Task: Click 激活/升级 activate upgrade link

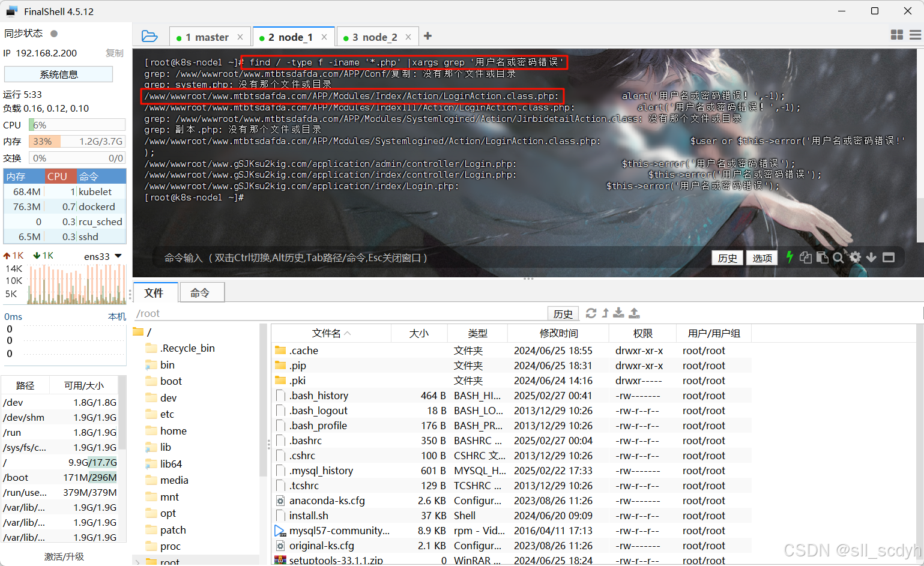Action: coord(64,556)
